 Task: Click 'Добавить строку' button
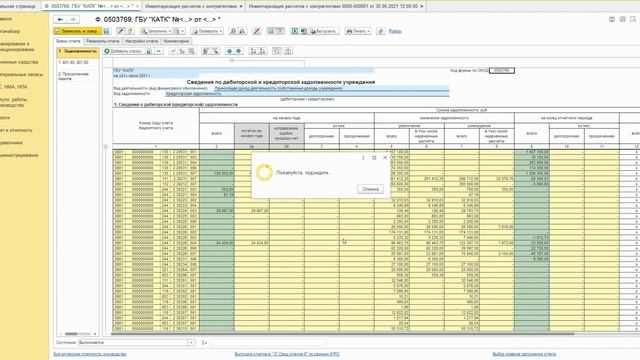(x=123, y=51)
